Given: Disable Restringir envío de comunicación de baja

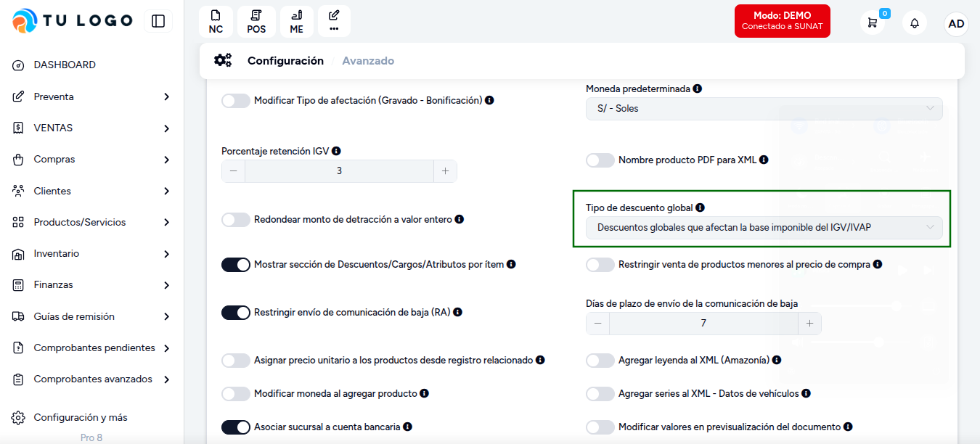Looking at the screenshot, I should (236, 313).
